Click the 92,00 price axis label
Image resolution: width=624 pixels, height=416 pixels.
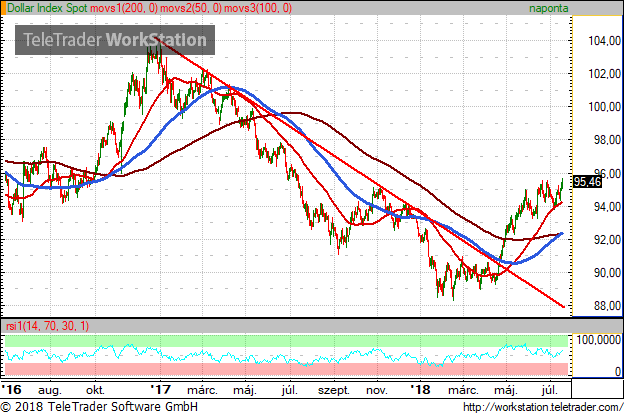(x=607, y=240)
